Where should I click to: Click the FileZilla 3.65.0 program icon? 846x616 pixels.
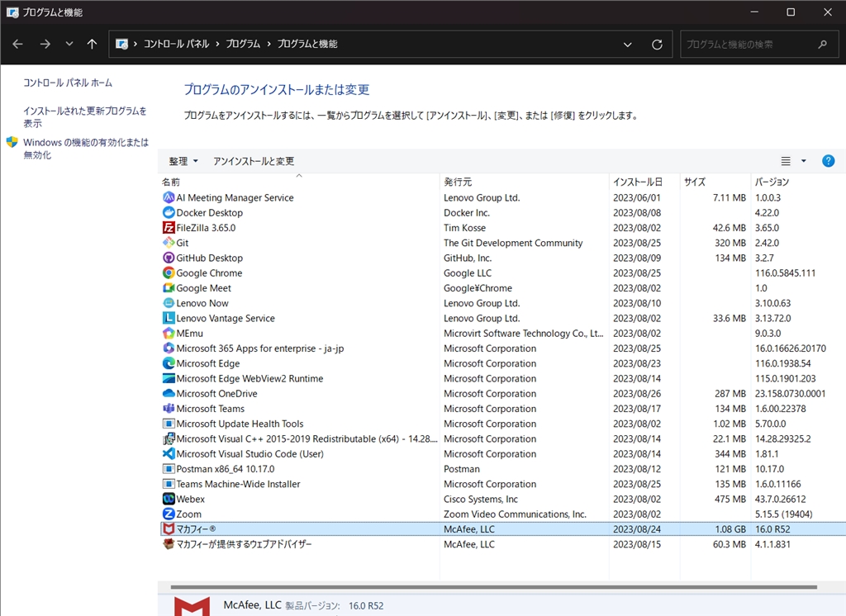click(x=169, y=228)
